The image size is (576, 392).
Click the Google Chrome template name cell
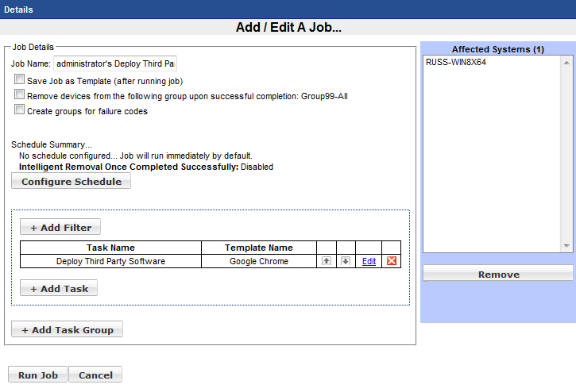tap(258, 261)
